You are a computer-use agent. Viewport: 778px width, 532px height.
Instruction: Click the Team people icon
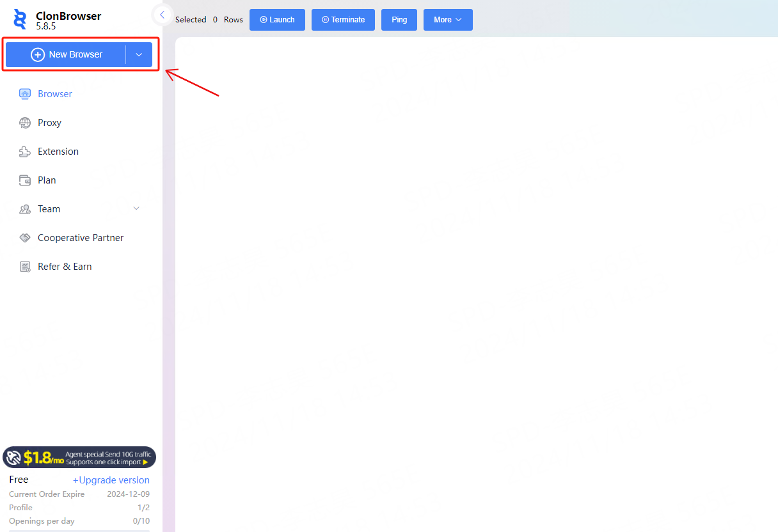click(25, 209)
